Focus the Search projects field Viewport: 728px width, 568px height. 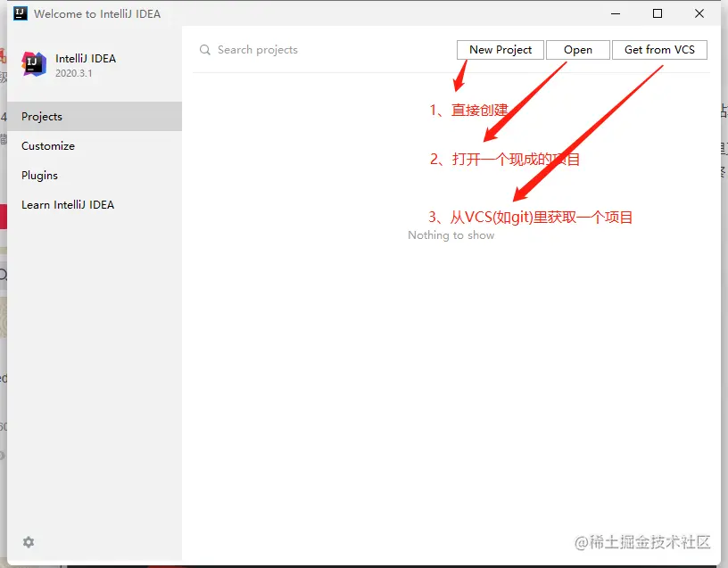pyautogui.click(x=325, y=50)
